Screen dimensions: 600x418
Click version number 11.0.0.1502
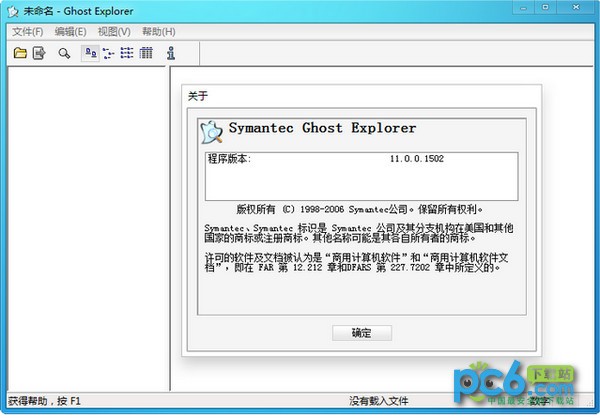[417, 158]
